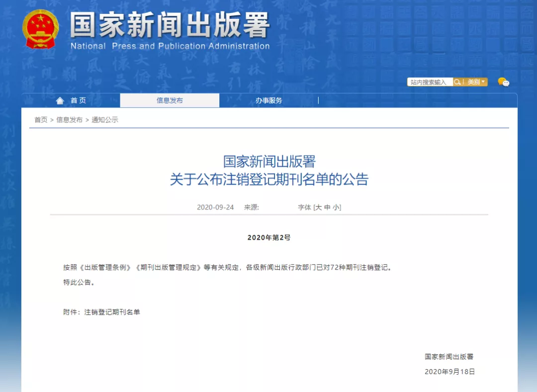Screen dimensions: 537x392
Task: Open the WeChat chat bubble icon
Action: coord(503,82)
